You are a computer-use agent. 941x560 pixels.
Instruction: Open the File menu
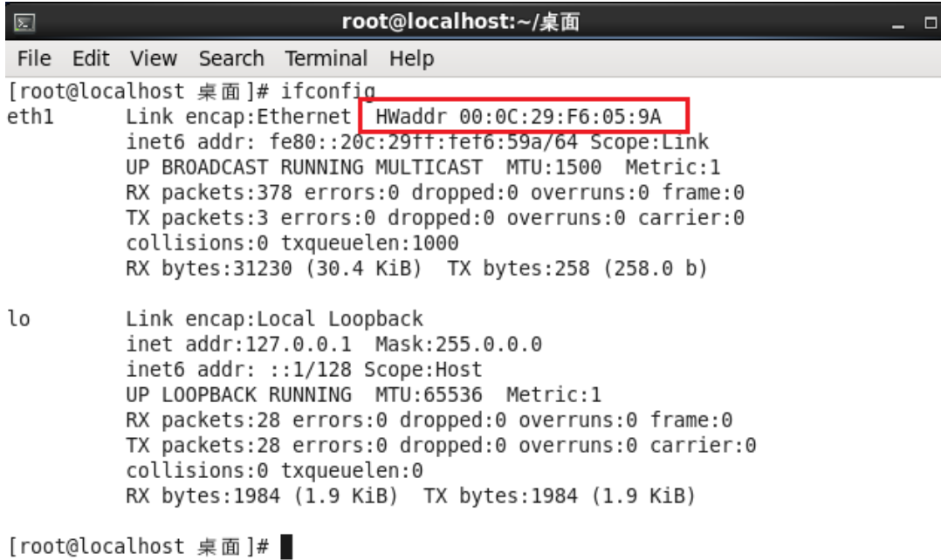coord(34,58)
